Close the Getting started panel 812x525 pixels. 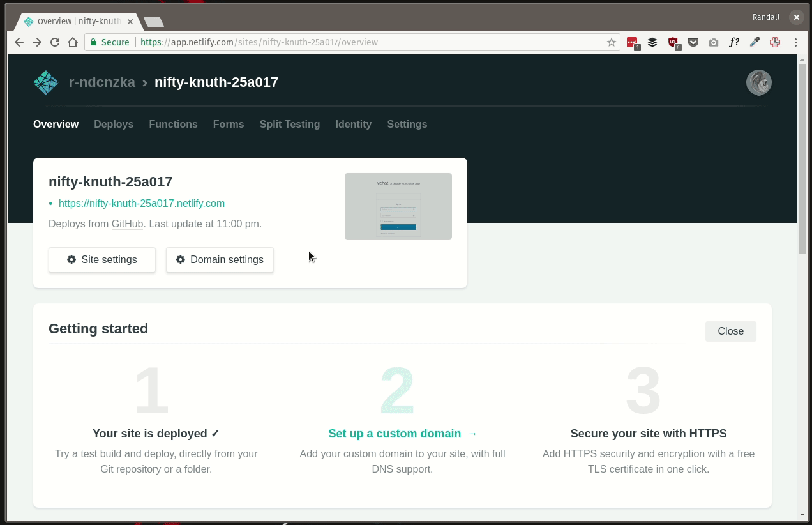pyautogui.click(x=730, y=331)
